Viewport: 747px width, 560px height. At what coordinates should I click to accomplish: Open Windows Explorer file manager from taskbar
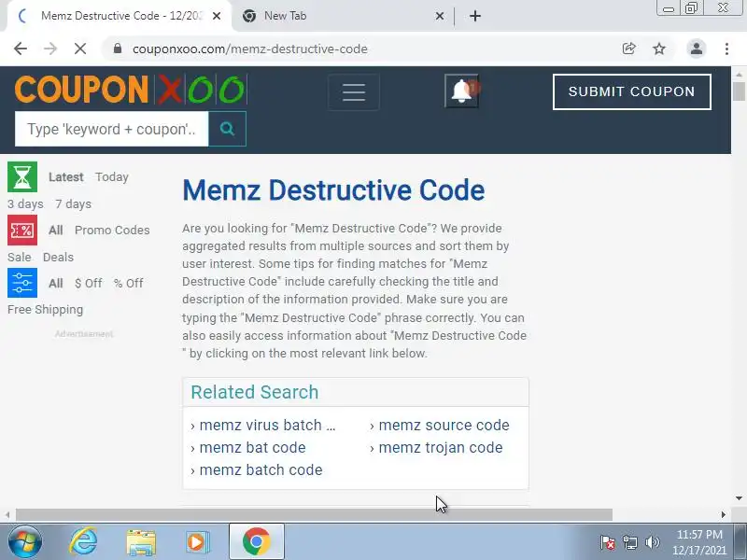click(141, 541)
